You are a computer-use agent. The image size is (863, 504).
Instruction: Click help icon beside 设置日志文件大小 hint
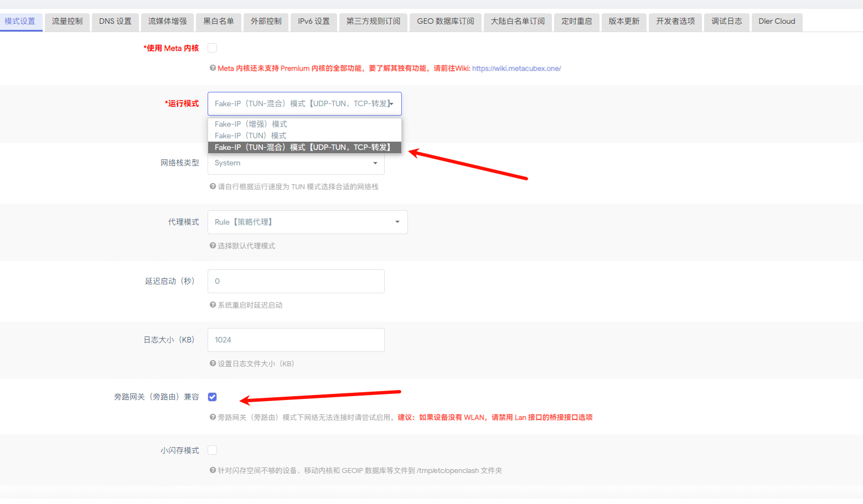[213, 363]
